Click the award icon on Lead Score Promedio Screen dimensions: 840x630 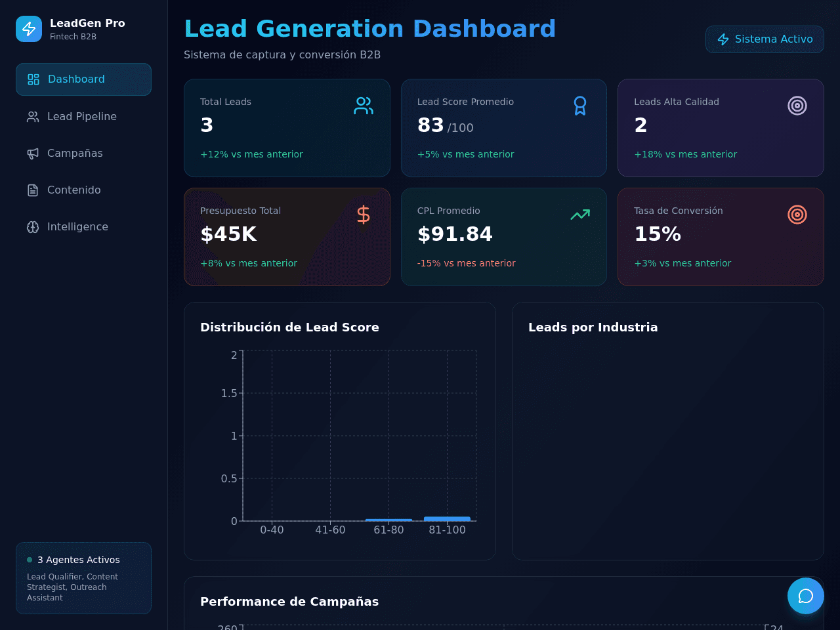pyautogui.click(x=580, y=106)
